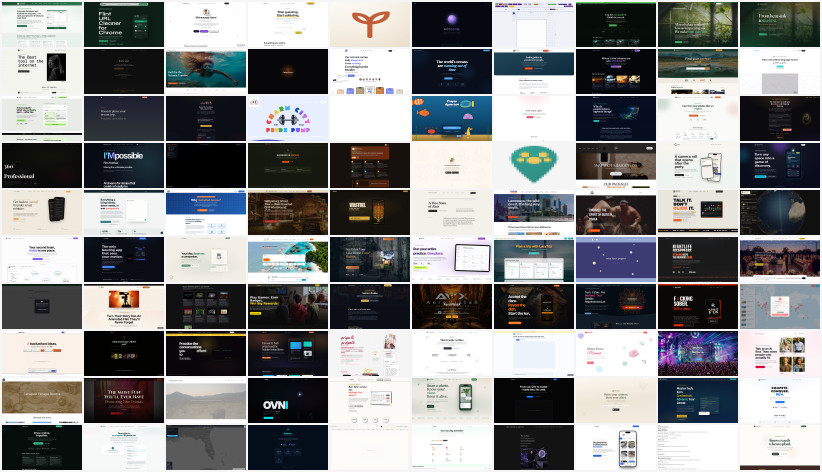Viewport: 822px width, 472px height.
Task: Select the underwater swimmer photo thumbnail
Action: [206, 71]
